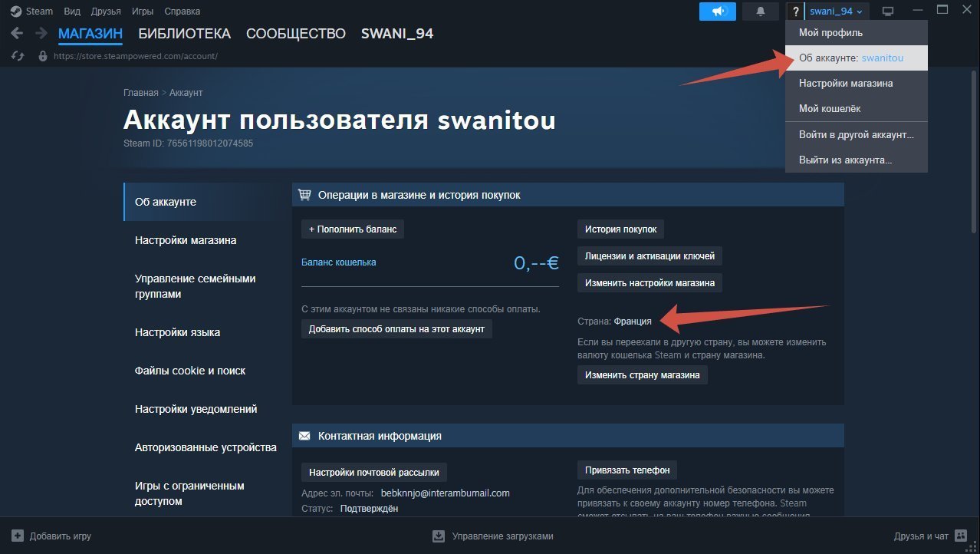
Task: Go back with the left arrow icon
Action: pyautogui.click(x=17, y=34)
